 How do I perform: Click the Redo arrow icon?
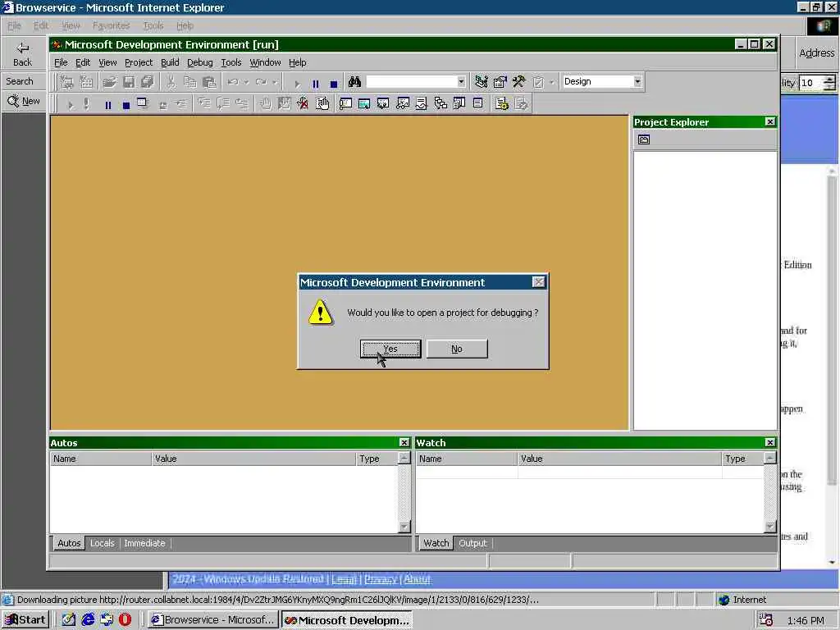click(262, 82)
